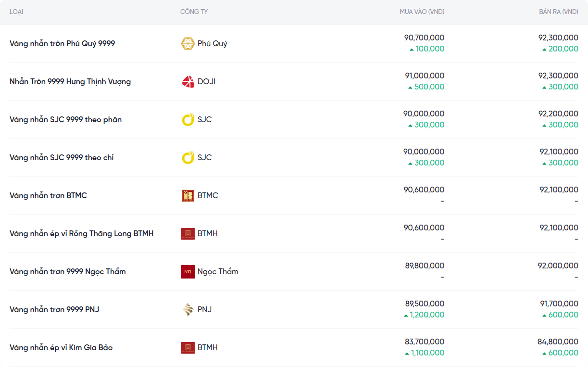Click the red DOJI logo
This screenshot has width=588, height=367.
coord(188,82)
